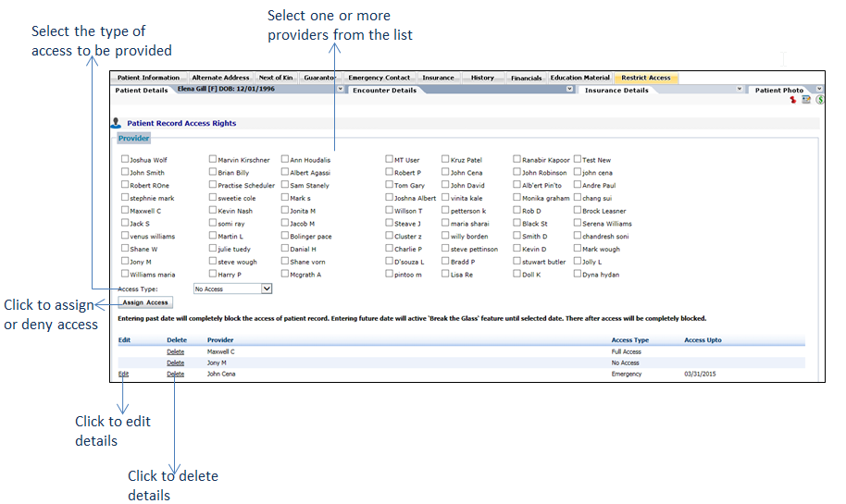
Task: Tick the venus williams checkbox
Action: click(125, 236)
